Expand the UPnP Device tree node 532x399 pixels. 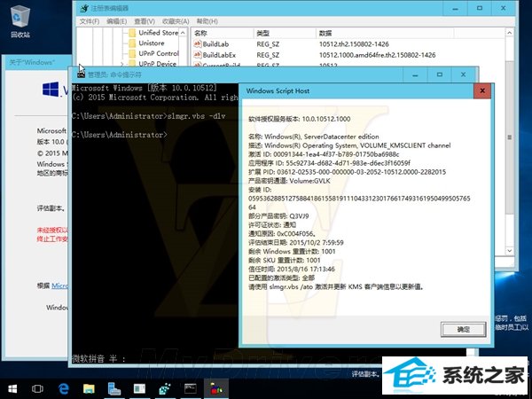click(122, 64)
